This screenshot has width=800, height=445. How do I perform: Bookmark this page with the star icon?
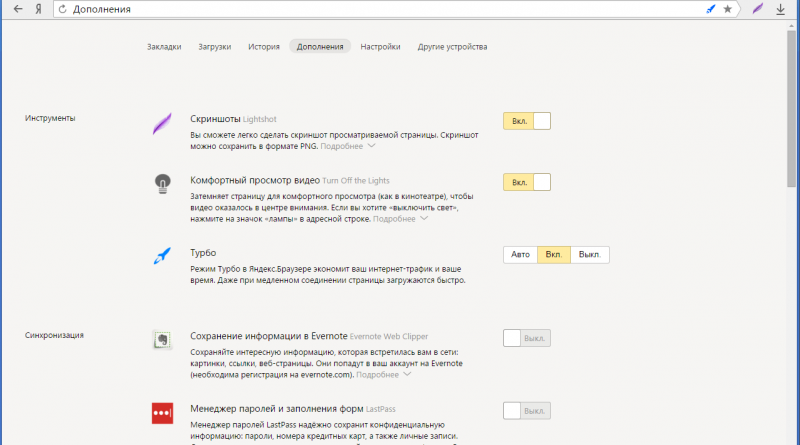[x=728, y=9]
